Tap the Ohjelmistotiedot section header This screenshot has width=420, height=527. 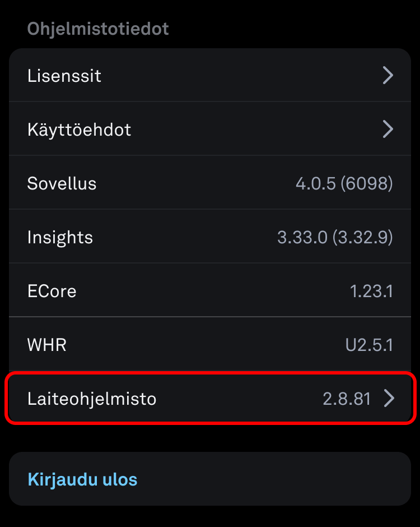pos(98,29)
